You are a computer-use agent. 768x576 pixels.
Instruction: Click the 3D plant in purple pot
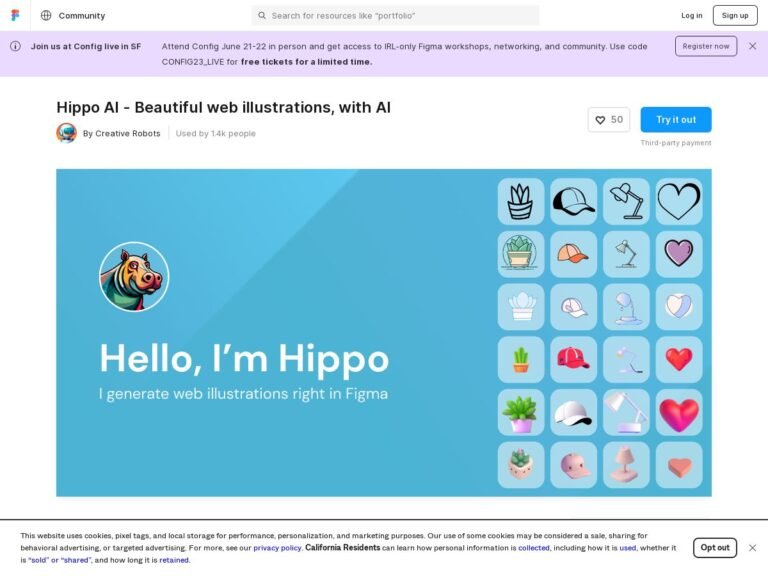(x=521, y=412)
